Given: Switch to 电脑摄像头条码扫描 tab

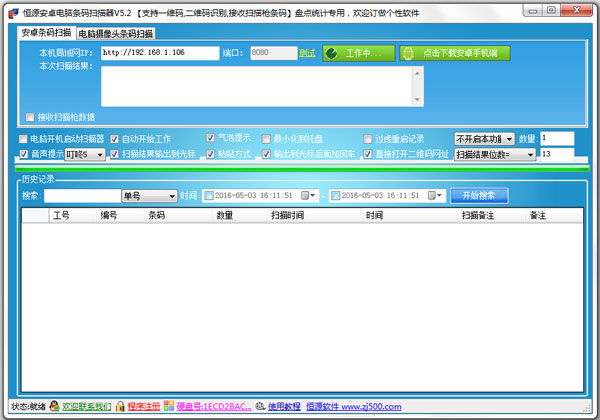Looking at the screenshot, I should [x=116, y=34].
